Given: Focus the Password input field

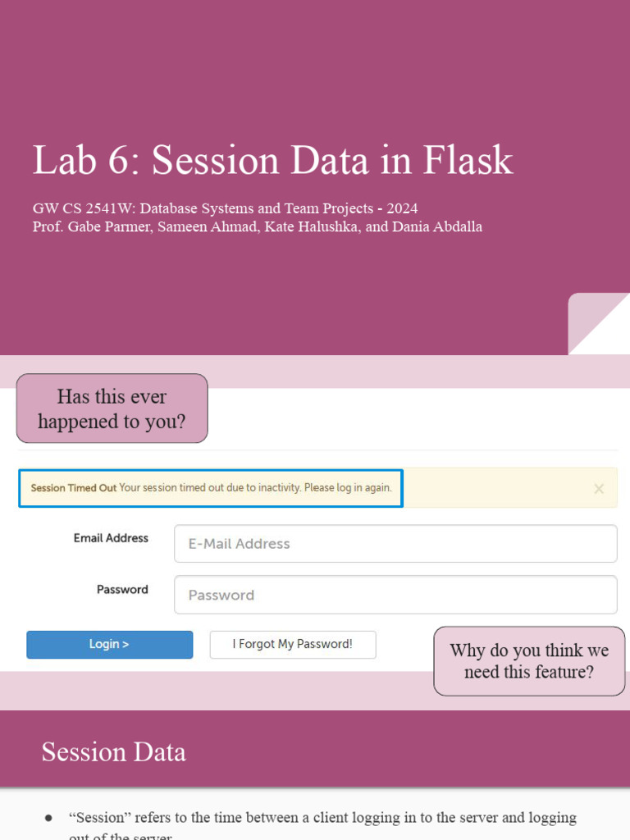Looking at the screenshot, I should point(395,595).
